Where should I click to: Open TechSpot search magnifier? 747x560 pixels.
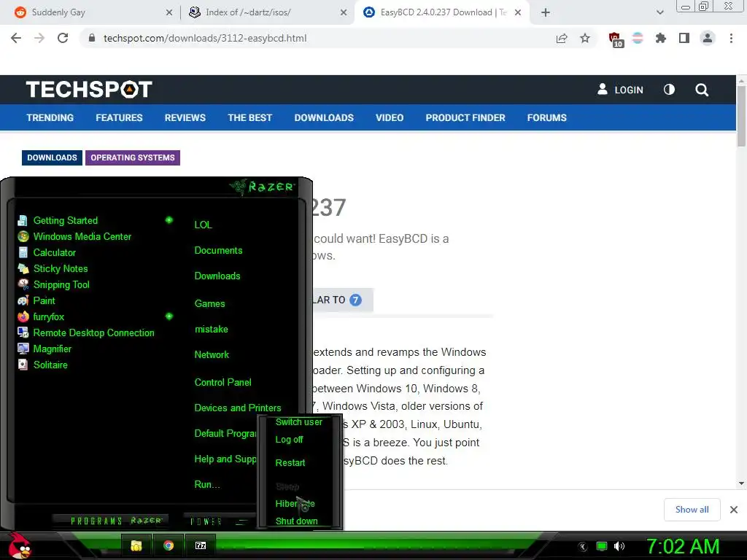tap(702, 90)
